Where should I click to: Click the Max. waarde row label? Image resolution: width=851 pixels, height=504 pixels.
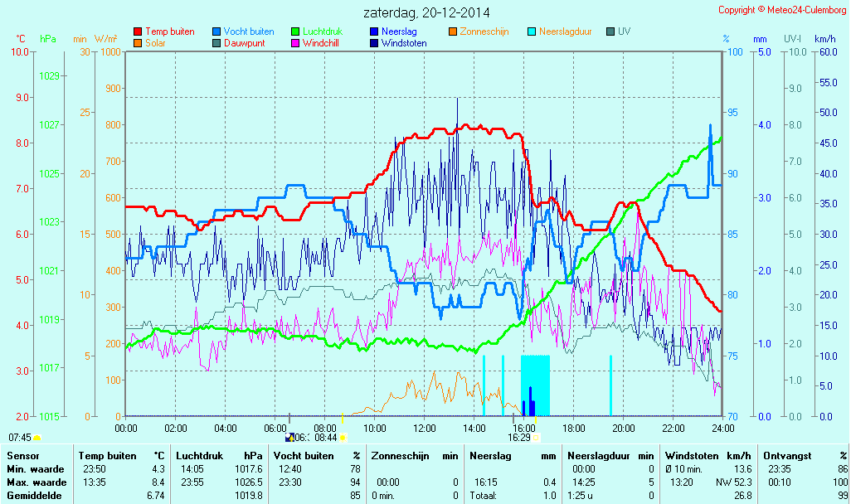coord(36,482)
